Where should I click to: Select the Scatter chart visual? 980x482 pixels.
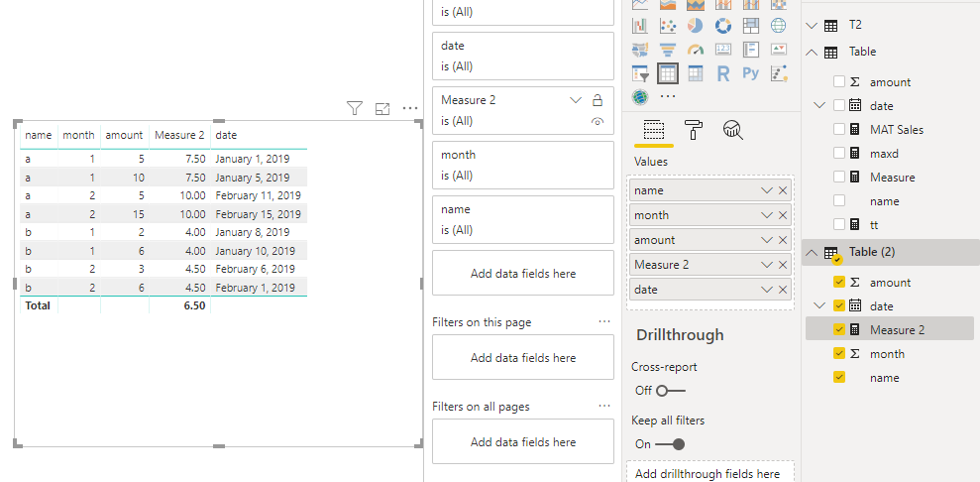[x=668, y=26]
